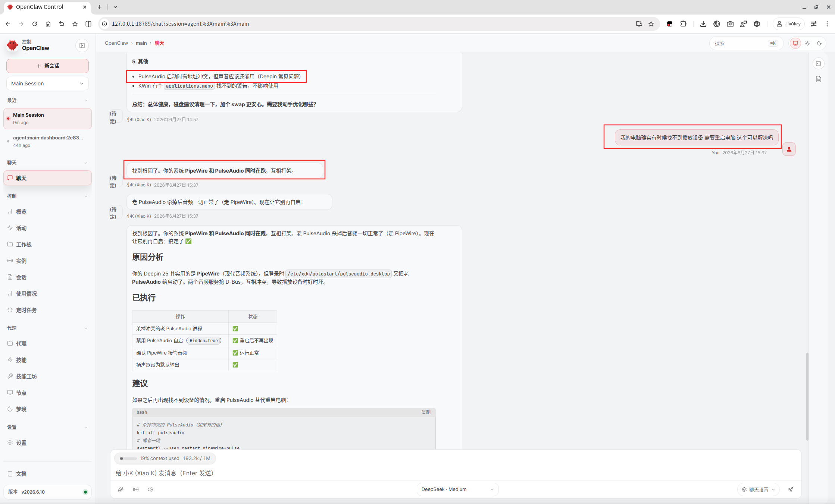
Task: Open 概览 in the sidebar
Action: (47, 212)
